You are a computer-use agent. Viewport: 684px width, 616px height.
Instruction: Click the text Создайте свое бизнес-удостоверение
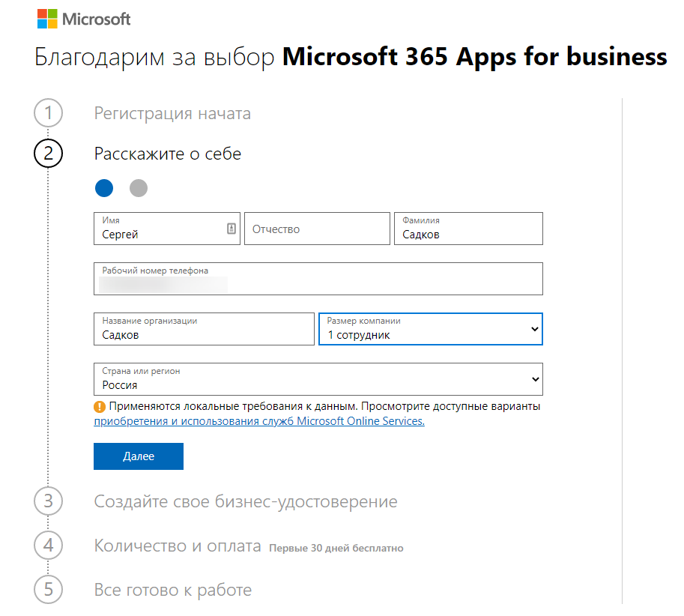(246, 501)
